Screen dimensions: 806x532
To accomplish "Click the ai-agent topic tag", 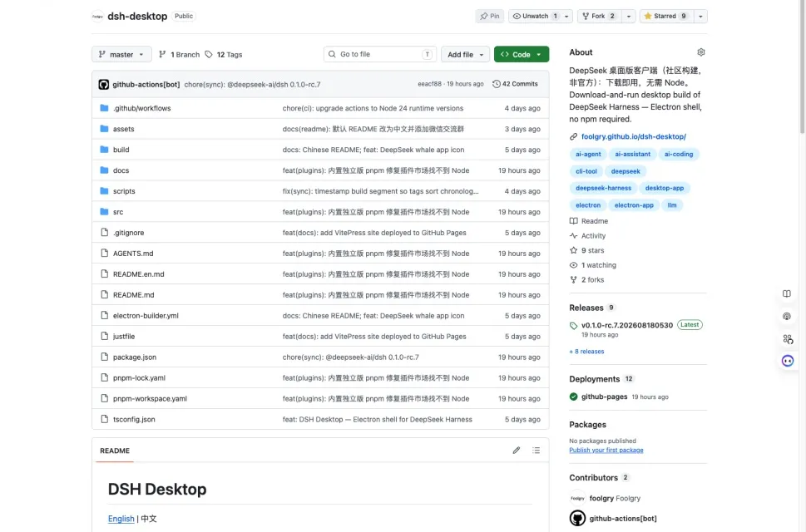I will point(588,154).
